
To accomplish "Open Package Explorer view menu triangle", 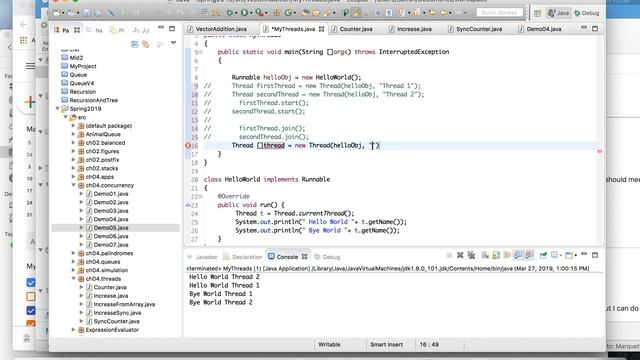I will click(173, 42).
